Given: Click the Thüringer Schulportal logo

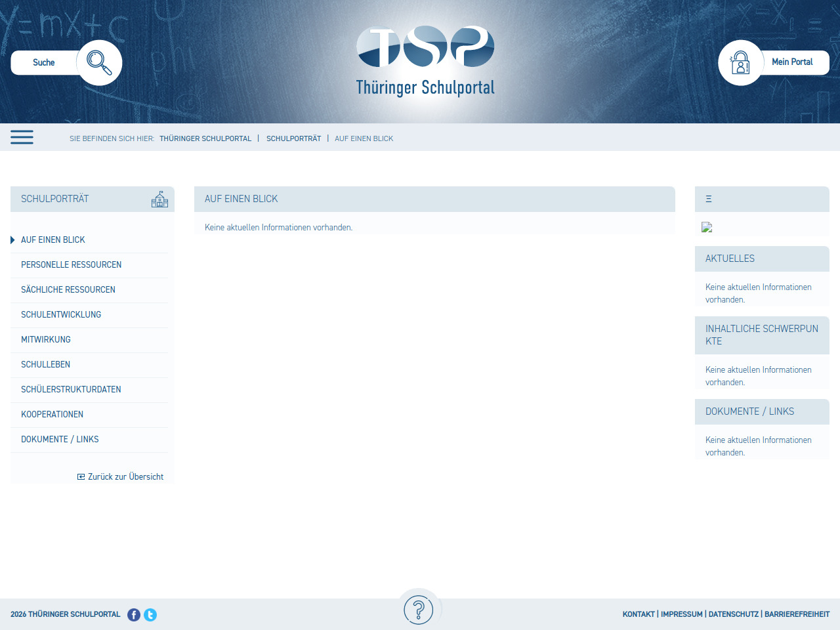Looking at the screenshot, I should 425,61.
